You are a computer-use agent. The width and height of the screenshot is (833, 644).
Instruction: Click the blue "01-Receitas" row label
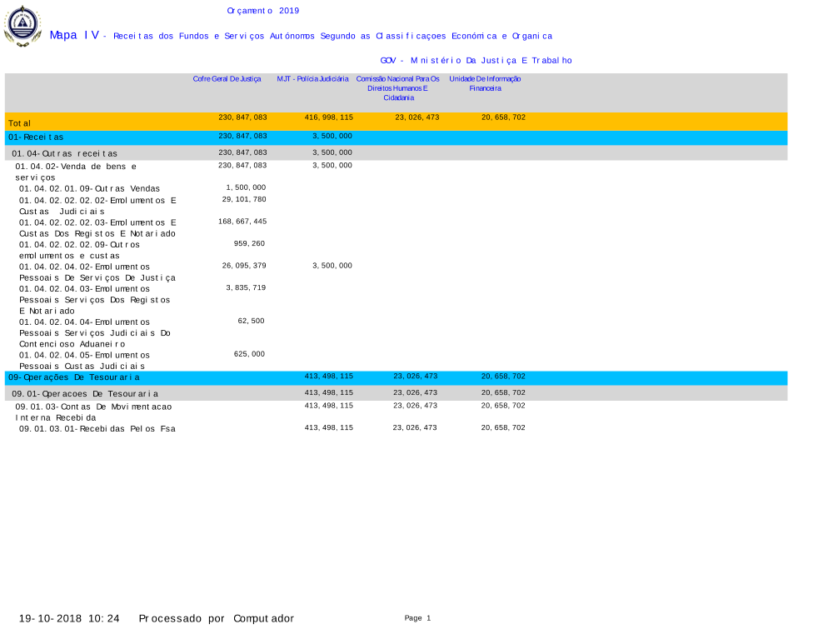[36, 137]
